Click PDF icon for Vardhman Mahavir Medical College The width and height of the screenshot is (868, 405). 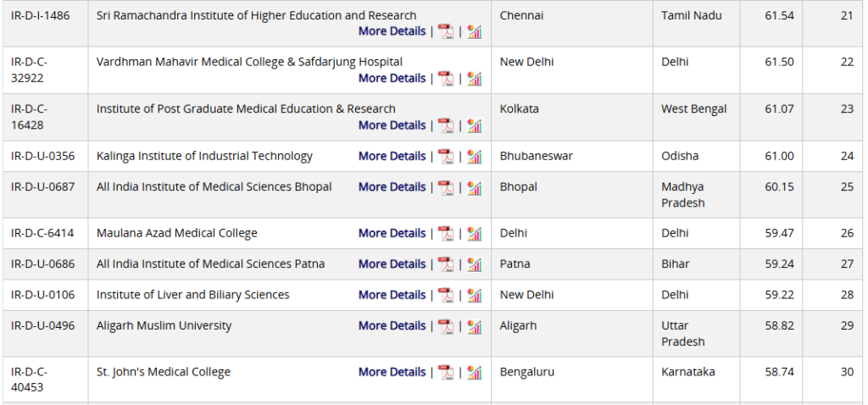pos(445,78)
